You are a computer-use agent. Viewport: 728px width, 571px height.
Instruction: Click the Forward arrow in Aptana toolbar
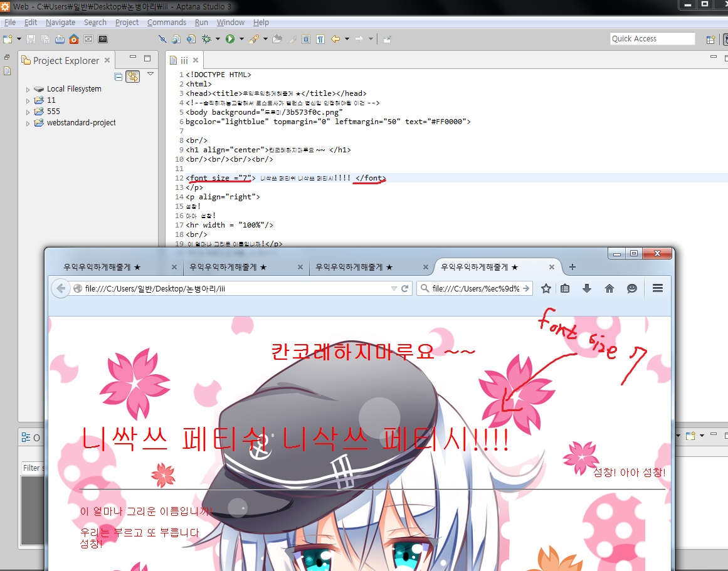[x=359, y=39]
